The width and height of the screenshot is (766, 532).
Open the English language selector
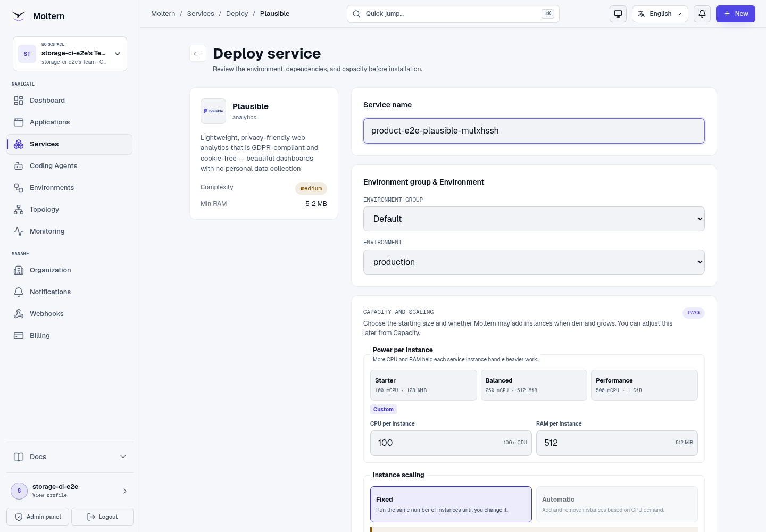[660, 14]
